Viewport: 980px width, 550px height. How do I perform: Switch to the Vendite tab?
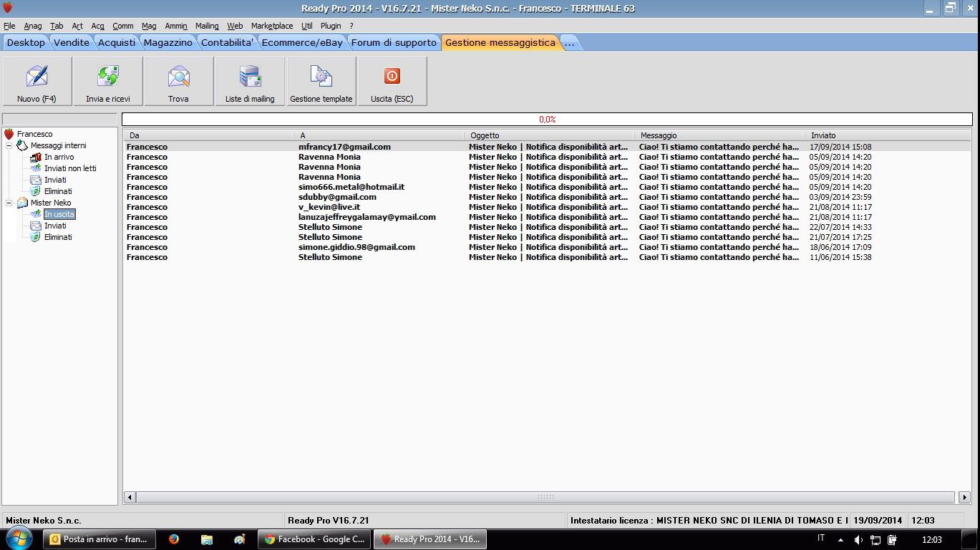72,42
